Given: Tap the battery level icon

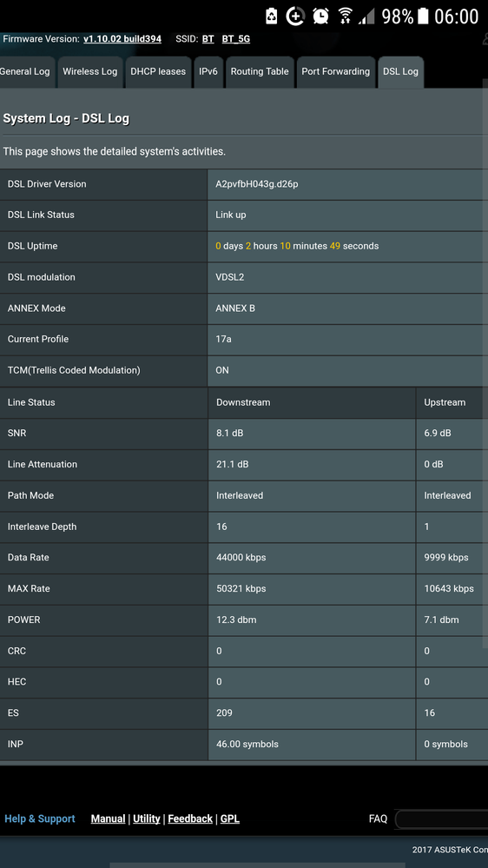Looking at the screenshot, I should [423, 16].
